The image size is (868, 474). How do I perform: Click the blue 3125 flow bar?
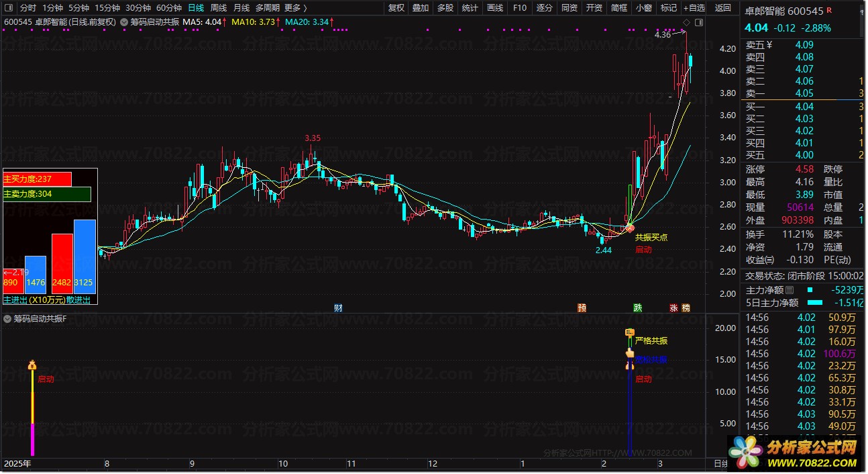(x=85, y=257)
